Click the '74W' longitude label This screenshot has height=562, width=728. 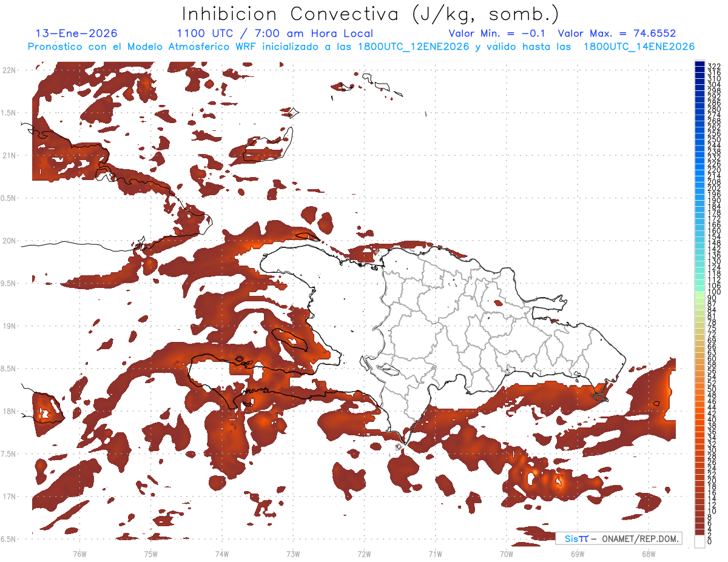(222, 554)
